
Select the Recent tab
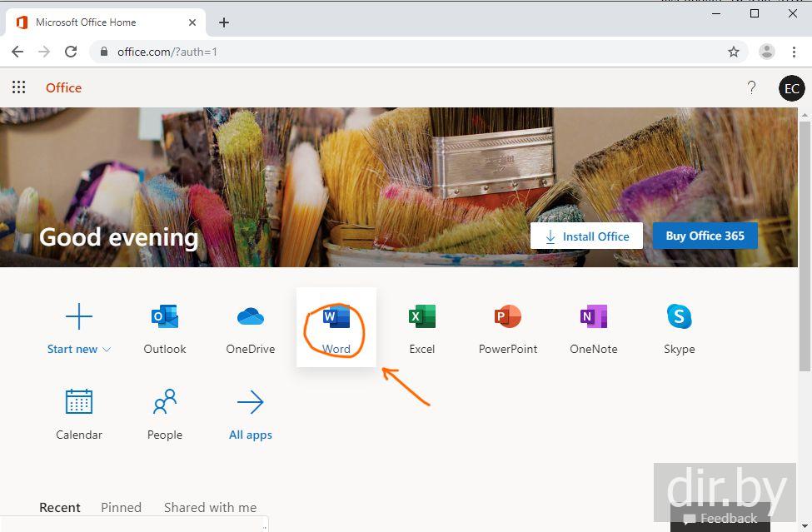point(60,507)
